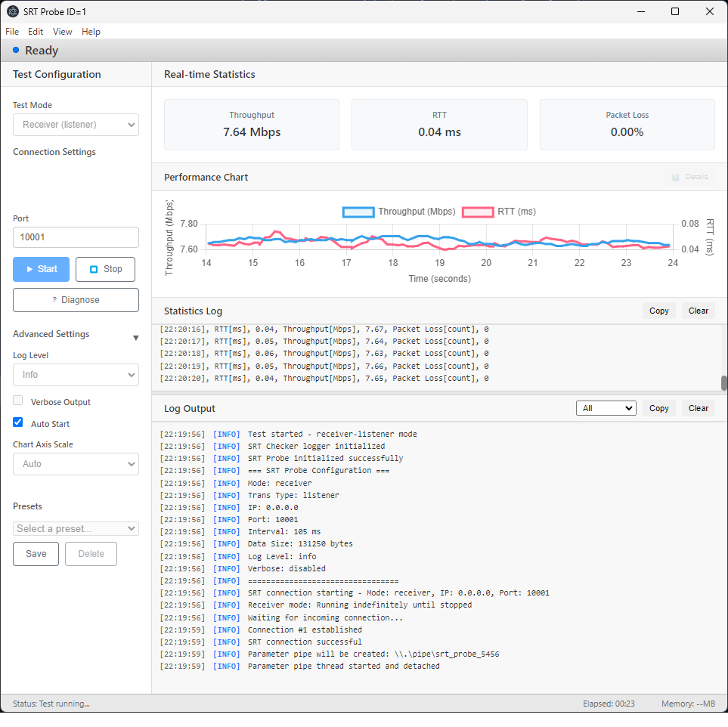
Task: Click the Delete preset button
Action: (x=91, y=554)
